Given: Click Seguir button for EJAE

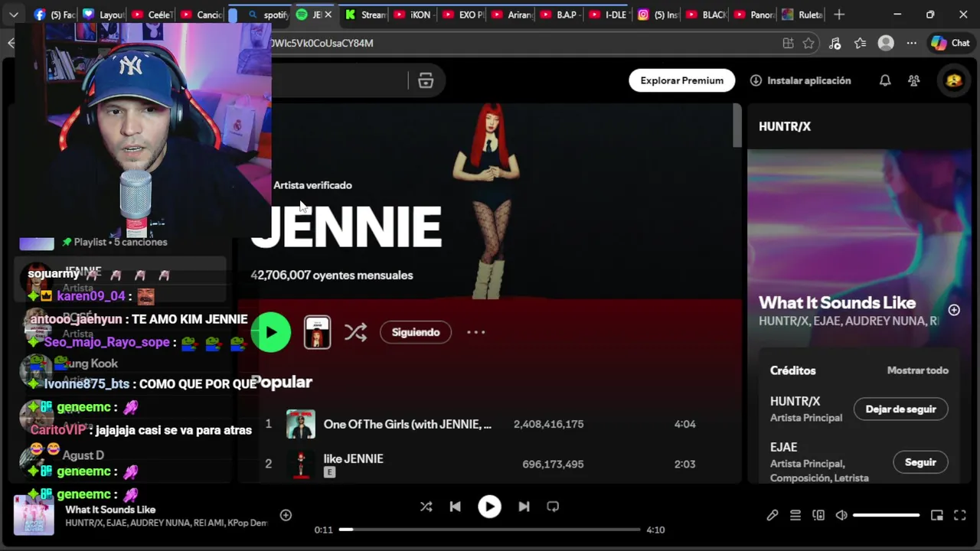Looking at the screenshot, I should pos(920,462).
